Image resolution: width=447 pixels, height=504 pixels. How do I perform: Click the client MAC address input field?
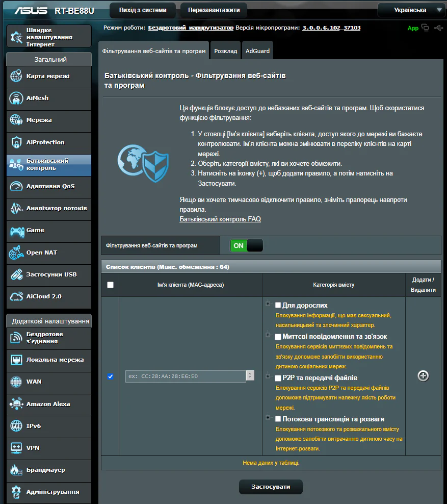tap(186, 376)
